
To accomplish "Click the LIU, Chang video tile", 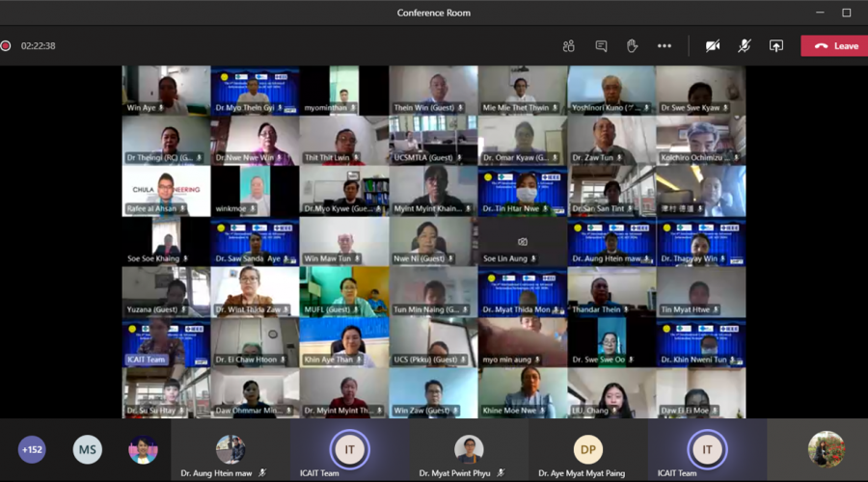I will 611,392.
